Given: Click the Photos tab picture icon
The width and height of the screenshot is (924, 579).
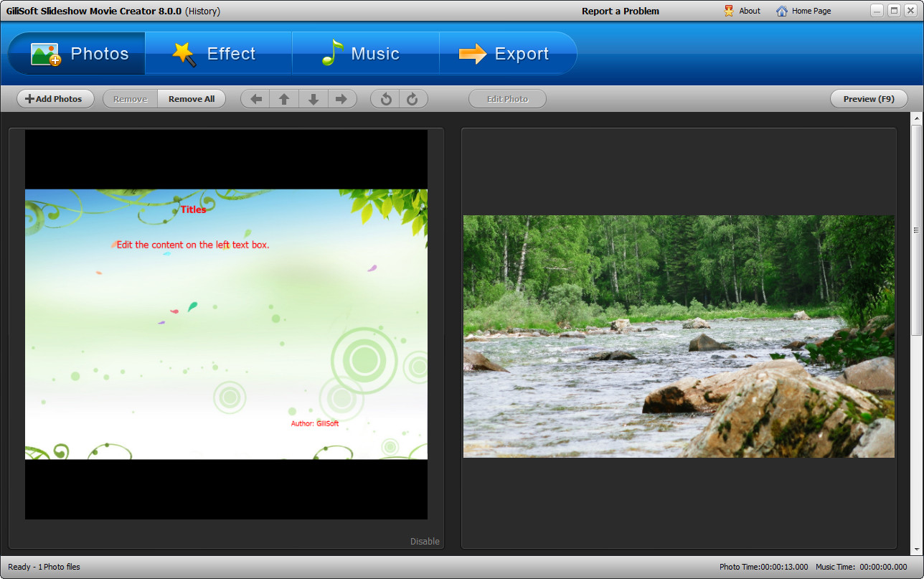Looking at the screenshot, I should point(46,55).
